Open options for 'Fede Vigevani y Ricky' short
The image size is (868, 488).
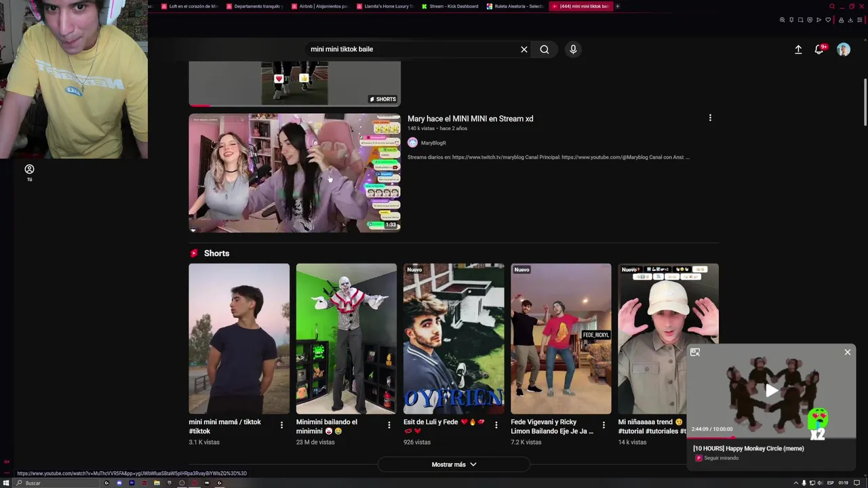604,425
